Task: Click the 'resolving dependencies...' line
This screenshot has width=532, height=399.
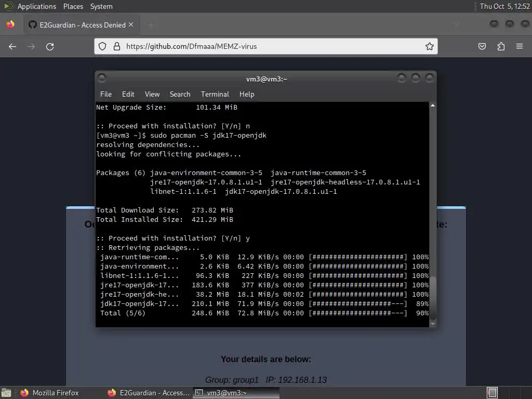Action: (x=148, y=145)
